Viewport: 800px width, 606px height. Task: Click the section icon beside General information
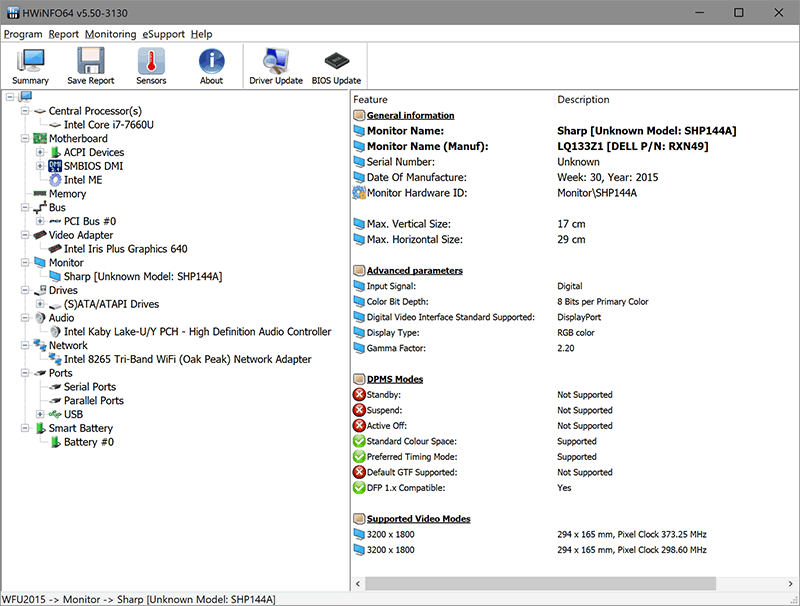pyautogui.click(x=359, y=115)
